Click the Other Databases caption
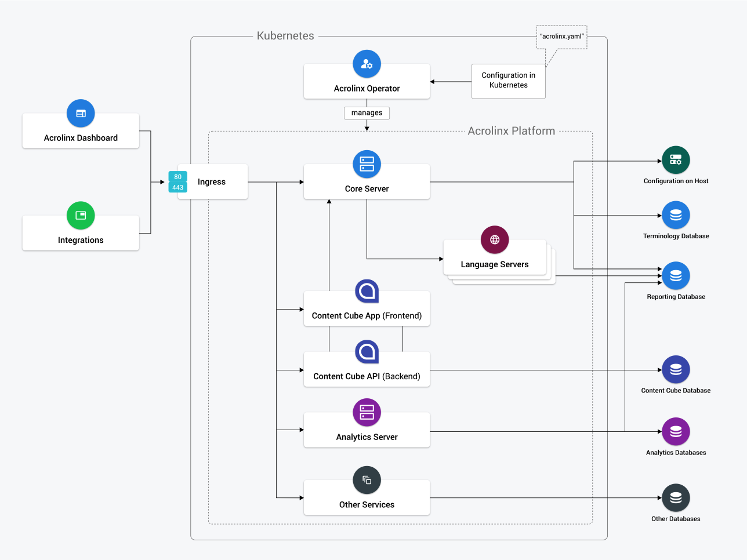Viewport: 747px width, 560px height. pyautogui.click(x=676, y=519)
